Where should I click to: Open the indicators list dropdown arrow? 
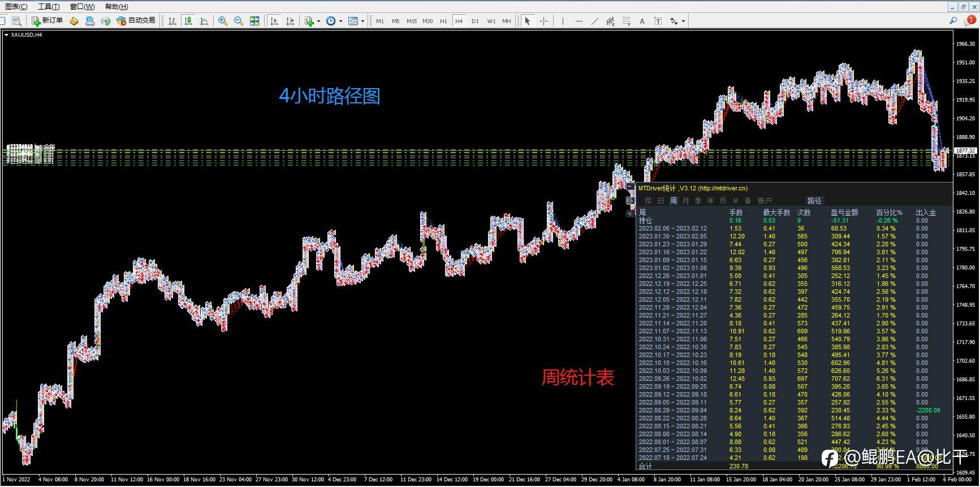click(x=319, y=21)
